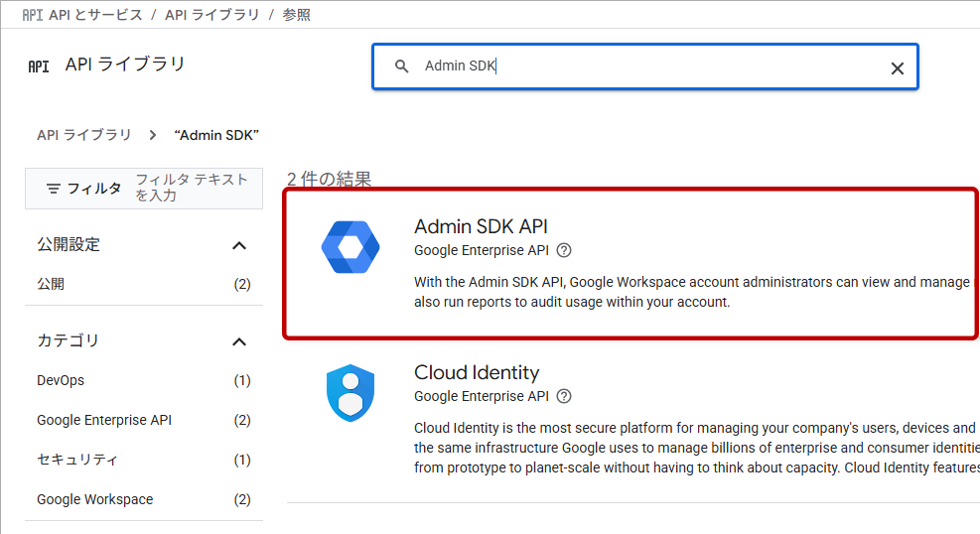Click help icon next to Admin SDK API
Viewport: 980px width, 534px height.
(x=564, y=250)
